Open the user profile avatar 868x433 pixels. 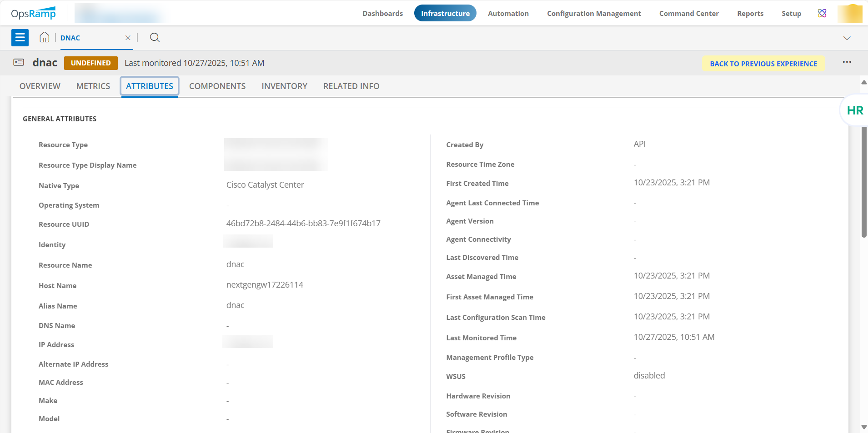(x=849, y=13)
